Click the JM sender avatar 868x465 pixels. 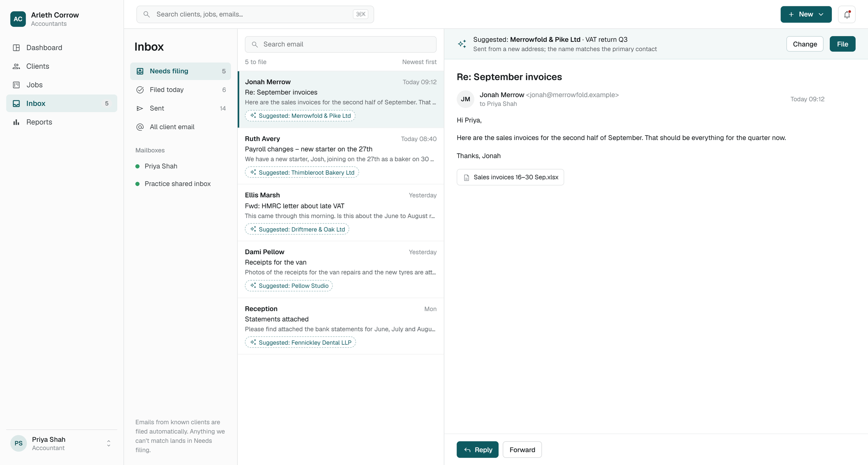click(x=465, y=99)
